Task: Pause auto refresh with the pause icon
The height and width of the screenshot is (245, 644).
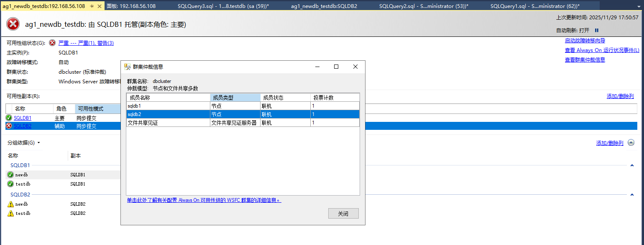Action: (x=597, y=30)
